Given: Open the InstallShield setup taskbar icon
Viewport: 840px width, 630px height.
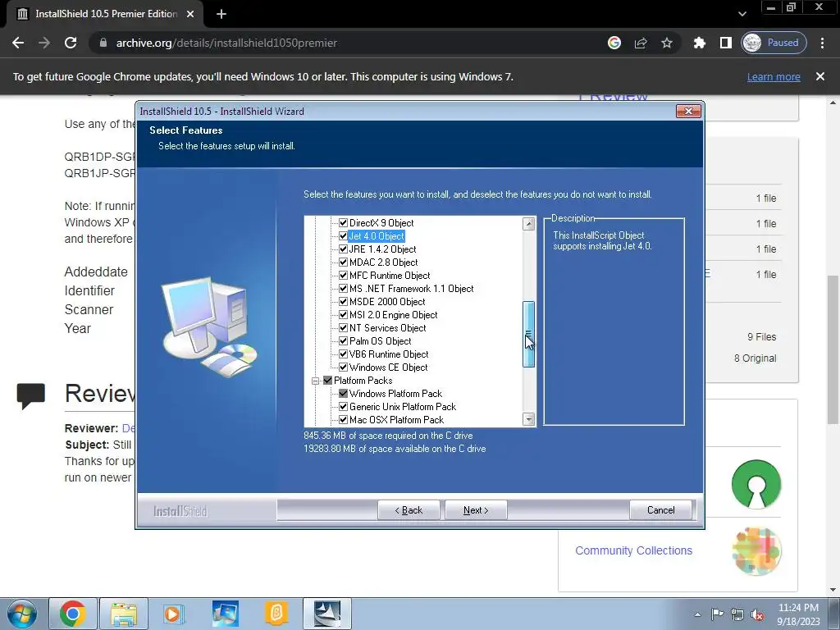Looking at the screenshot, I should [x=327, y=614].
